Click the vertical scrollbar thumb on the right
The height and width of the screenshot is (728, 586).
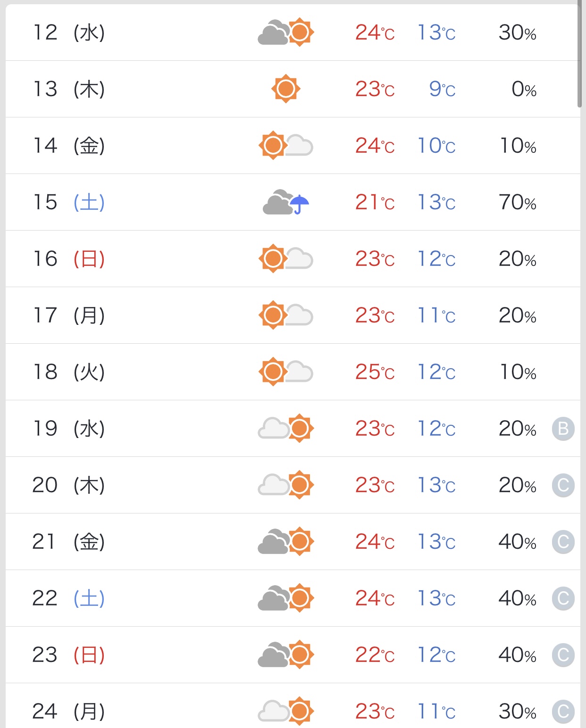pyautogui.click(x=579, y=54)
